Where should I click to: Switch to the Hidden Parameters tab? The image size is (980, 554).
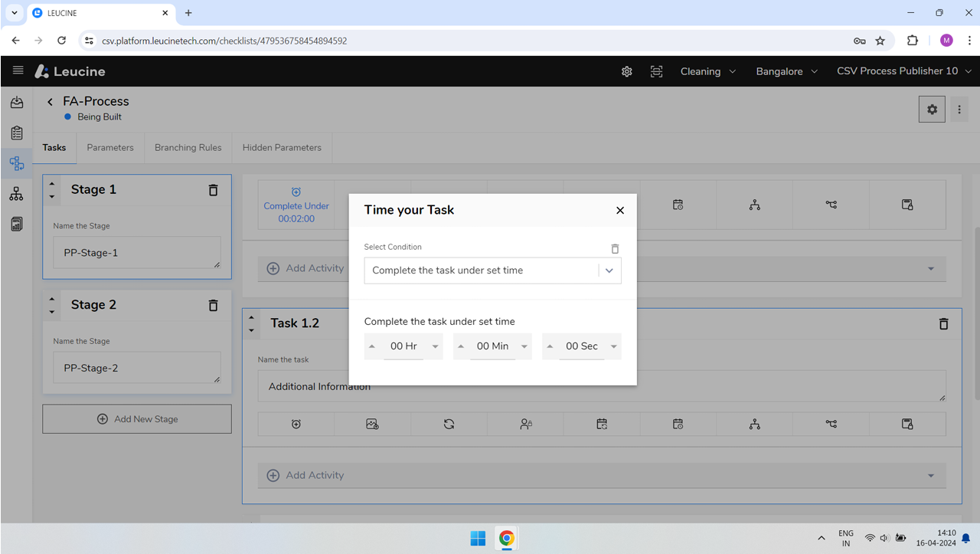click(x=282, y=148)
